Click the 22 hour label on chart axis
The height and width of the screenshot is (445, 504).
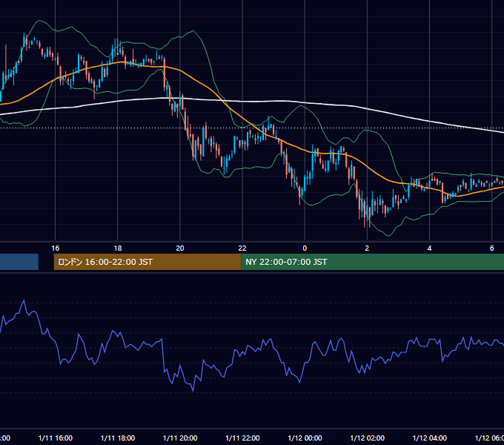pos(242,248)
